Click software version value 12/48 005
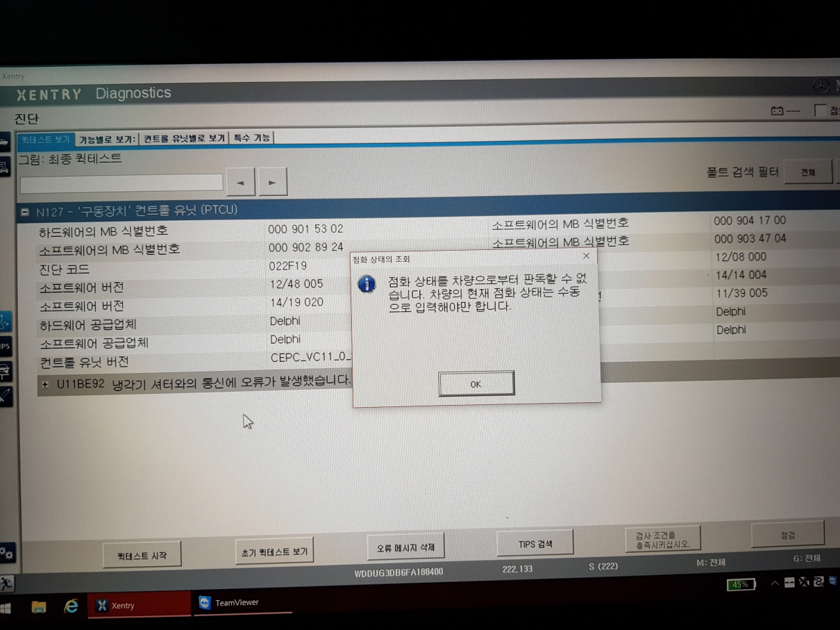840x630 pixels. pos(296,284)
